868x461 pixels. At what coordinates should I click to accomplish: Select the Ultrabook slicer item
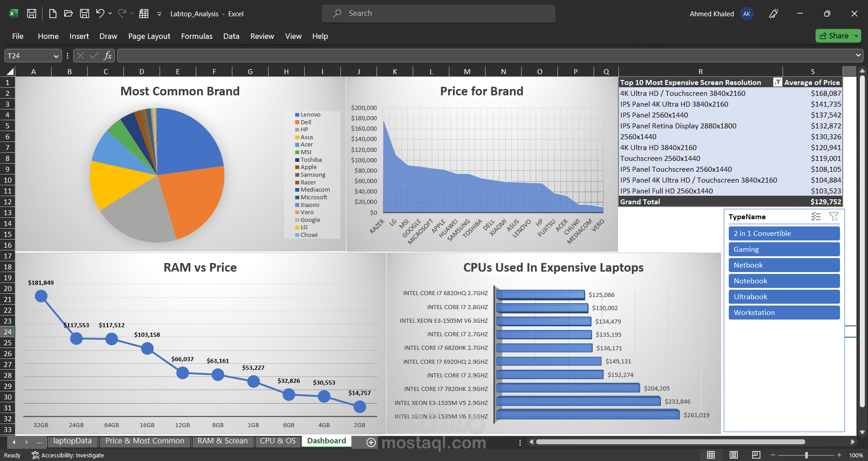(x=784, y=297)
